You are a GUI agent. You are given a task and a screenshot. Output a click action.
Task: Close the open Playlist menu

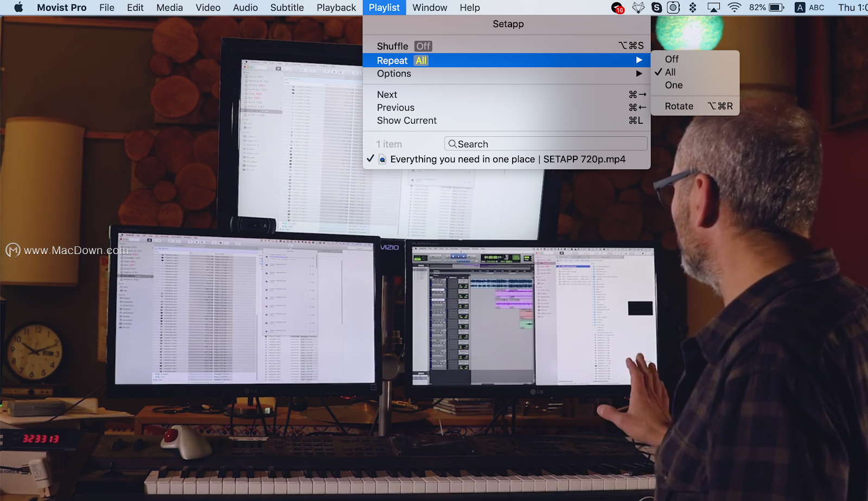pyautogui.click(x=384, y=8)
